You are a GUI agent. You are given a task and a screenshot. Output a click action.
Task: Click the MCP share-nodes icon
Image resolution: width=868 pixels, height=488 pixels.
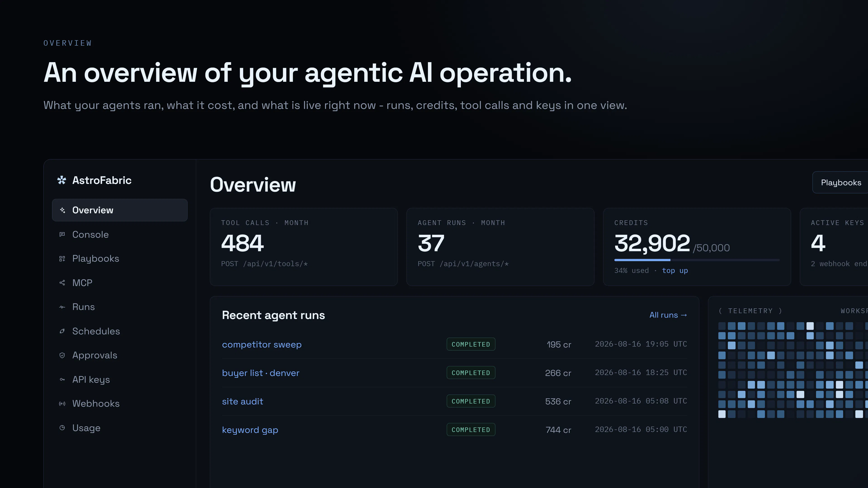(62, 283)
